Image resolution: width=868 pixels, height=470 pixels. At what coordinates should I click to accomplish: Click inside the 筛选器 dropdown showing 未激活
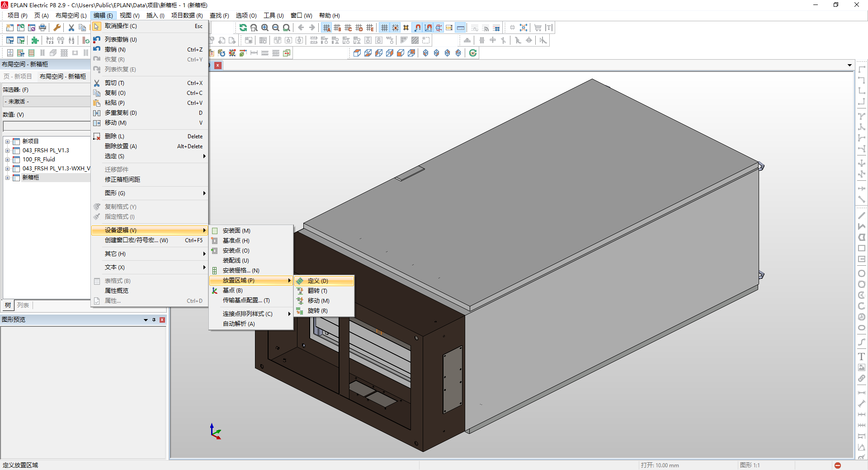pos(45,101)
